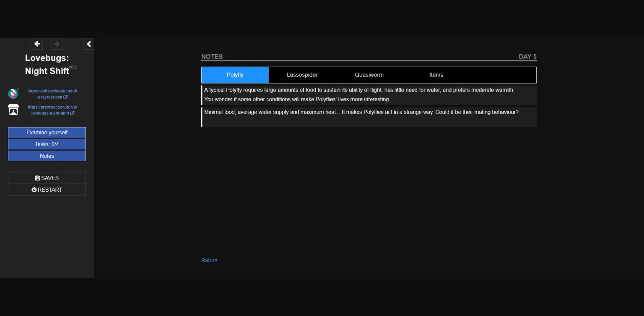Switch to the Lassospider tab

(x=302, y=75)
